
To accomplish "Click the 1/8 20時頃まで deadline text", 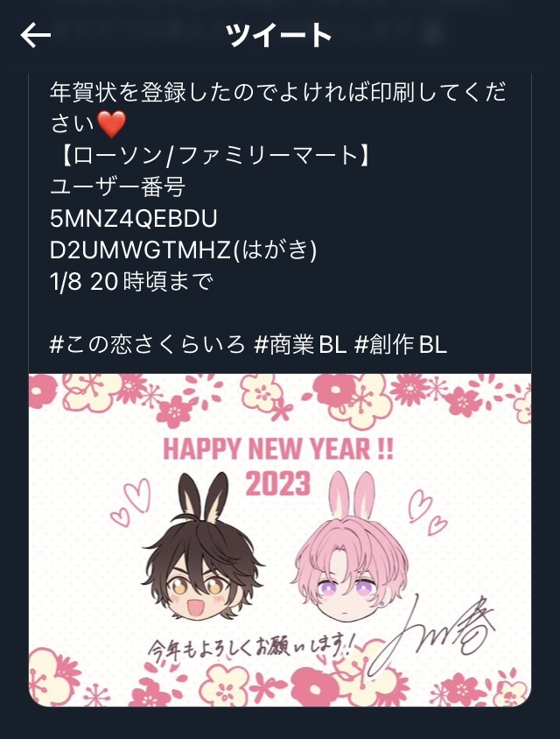I will [x=131, y=281].
